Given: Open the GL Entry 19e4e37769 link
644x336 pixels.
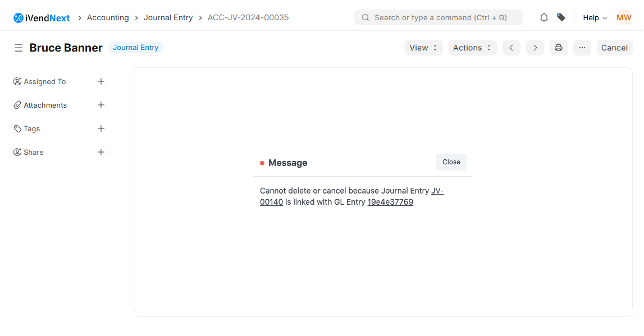Looking at the screenshot, I should 390,202.
